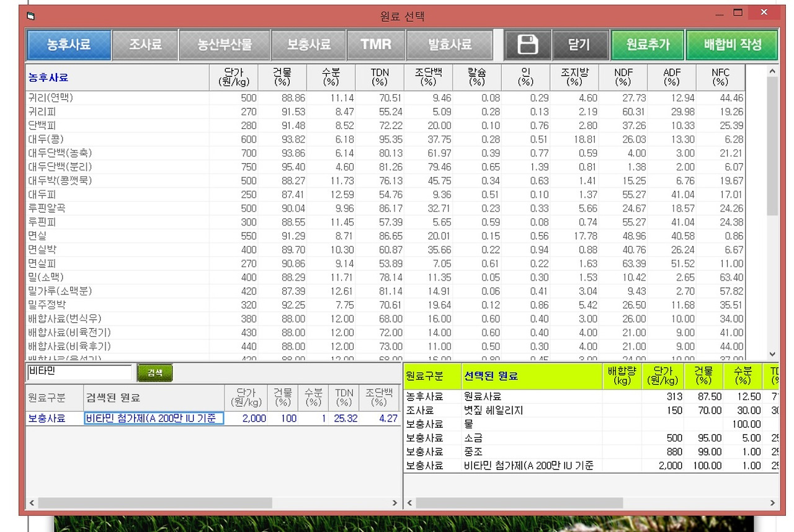Image resolution: width=794 pixels, height=532 pixels.
Task: Select the 면실박 ingredient
Action: pos(385,250)
